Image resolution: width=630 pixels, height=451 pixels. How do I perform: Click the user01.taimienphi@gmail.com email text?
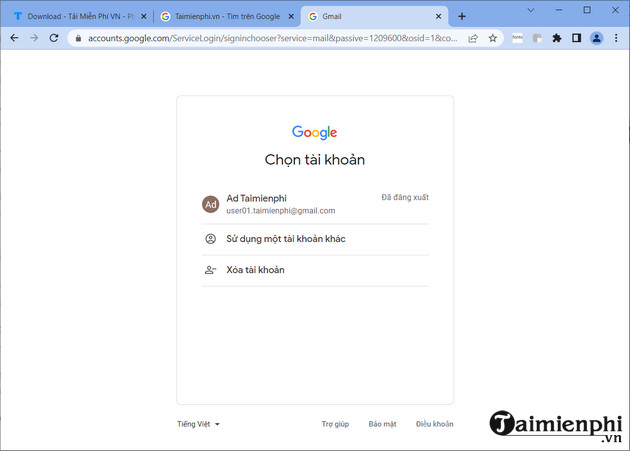[x=280, y=211]
